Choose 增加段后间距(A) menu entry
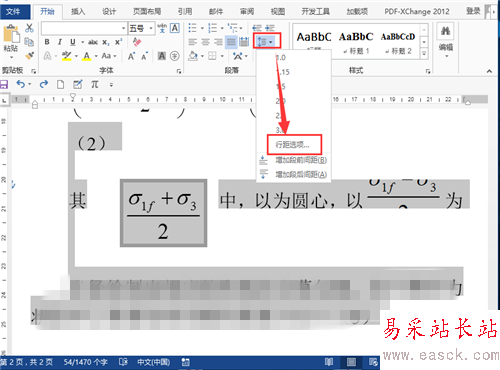 pyautogui.click(x=294, y=174)
